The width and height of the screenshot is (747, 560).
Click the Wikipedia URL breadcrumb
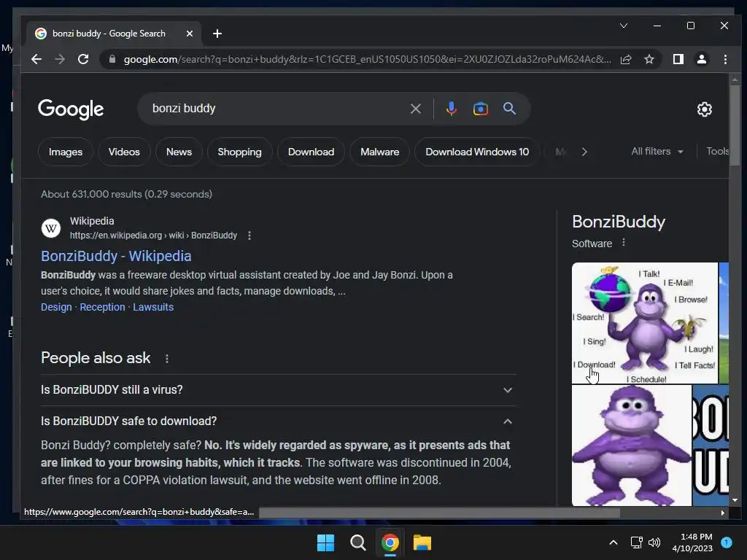pos(153,236)
